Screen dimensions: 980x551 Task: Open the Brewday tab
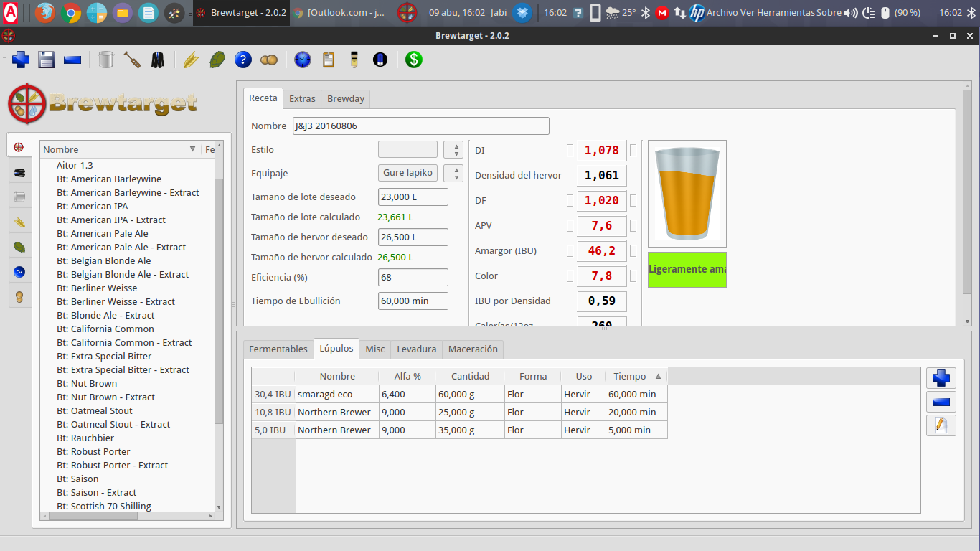point(346,99)
